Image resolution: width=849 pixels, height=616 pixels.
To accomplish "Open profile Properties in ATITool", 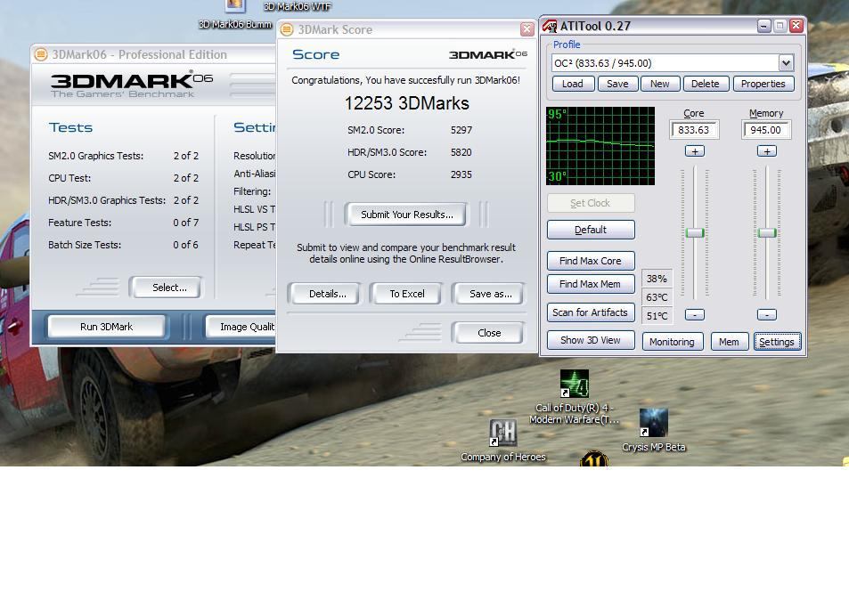I will tap(763, 84).
